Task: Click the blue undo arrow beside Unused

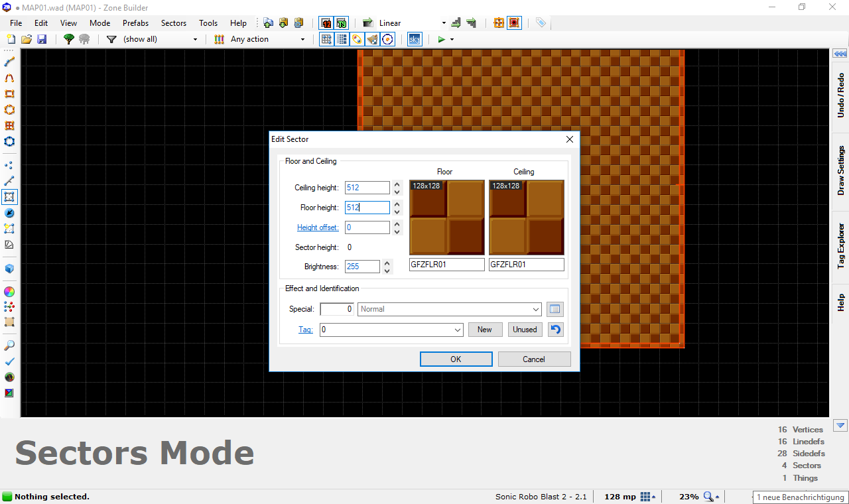Action: pos(555,330)
